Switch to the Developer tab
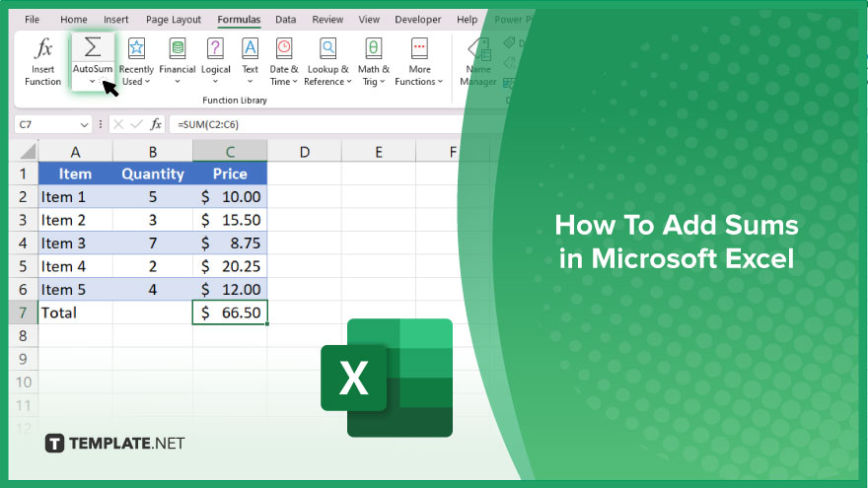 tap(418, 20)
